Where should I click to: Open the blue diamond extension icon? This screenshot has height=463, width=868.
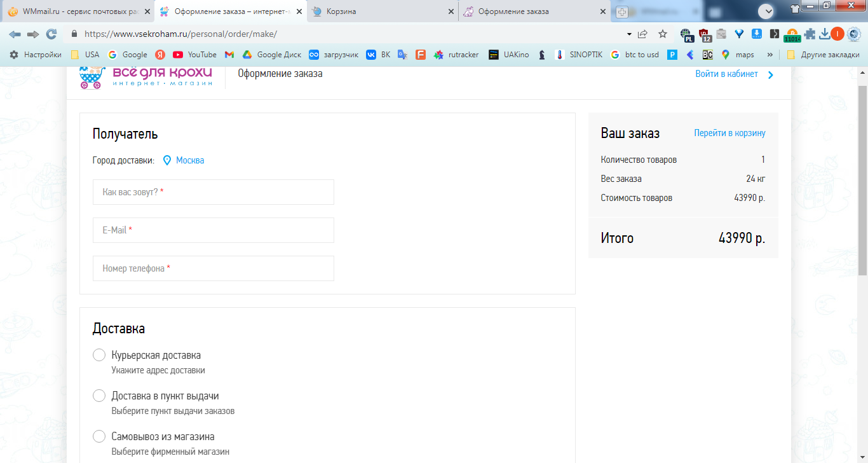[x=739, y=34]
